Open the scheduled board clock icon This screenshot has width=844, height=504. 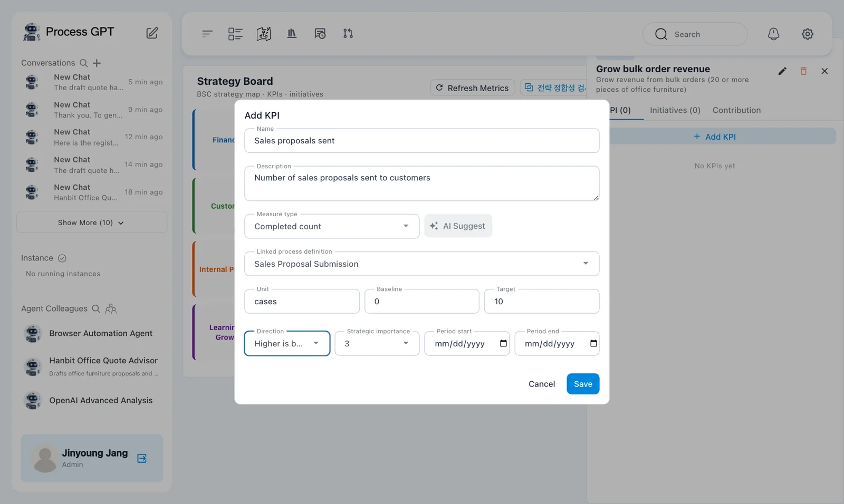tap(320, 34)
